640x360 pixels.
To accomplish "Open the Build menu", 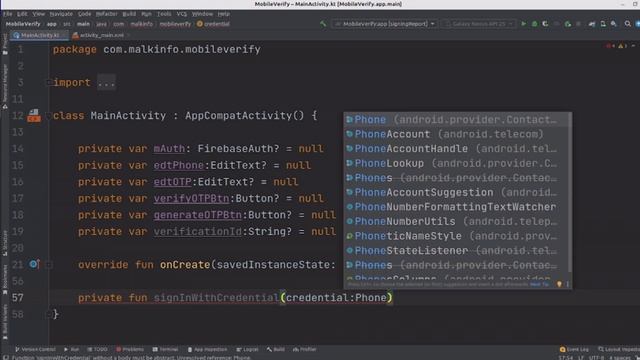I will 129,14.
